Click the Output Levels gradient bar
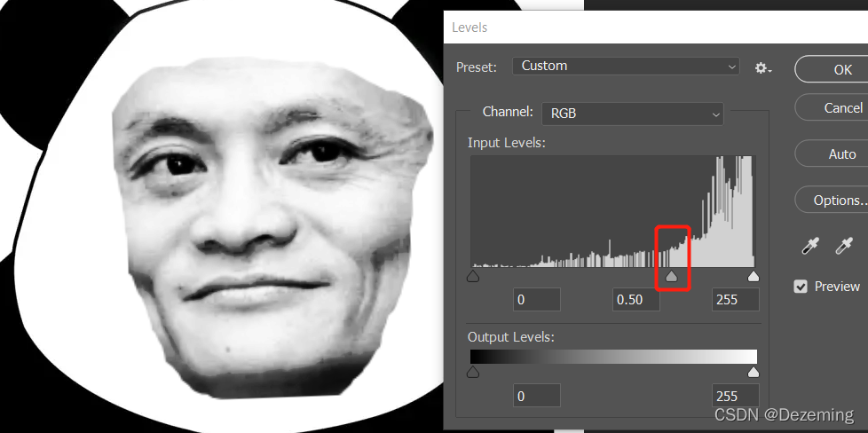This screenshot has width=868, height=433. 613,357
